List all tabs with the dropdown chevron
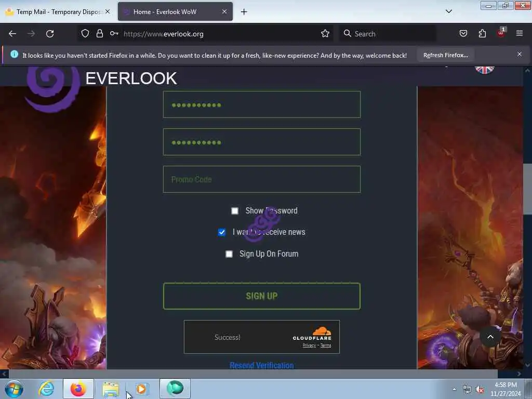 click(x=448, y=11)
